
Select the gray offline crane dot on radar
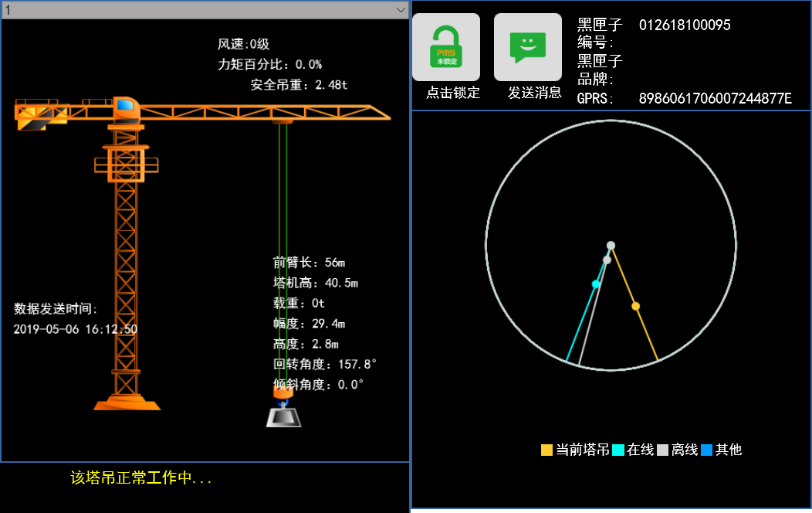(x=607, y=260)
